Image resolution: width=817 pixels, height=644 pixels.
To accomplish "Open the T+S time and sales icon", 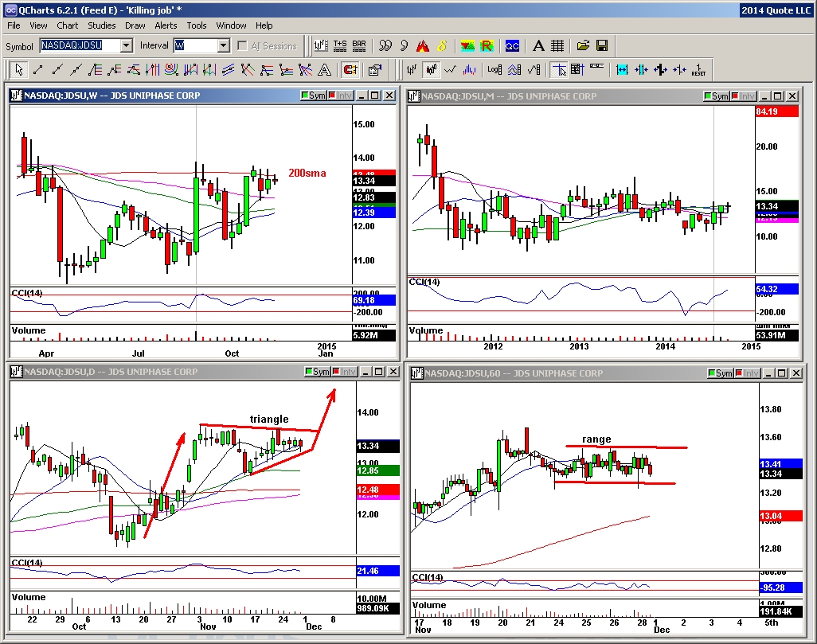I will (x=340, y=46).
